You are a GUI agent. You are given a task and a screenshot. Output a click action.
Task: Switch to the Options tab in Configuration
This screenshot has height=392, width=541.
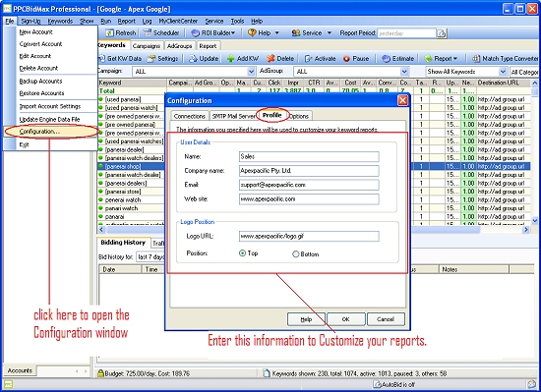tap(299, 116)
